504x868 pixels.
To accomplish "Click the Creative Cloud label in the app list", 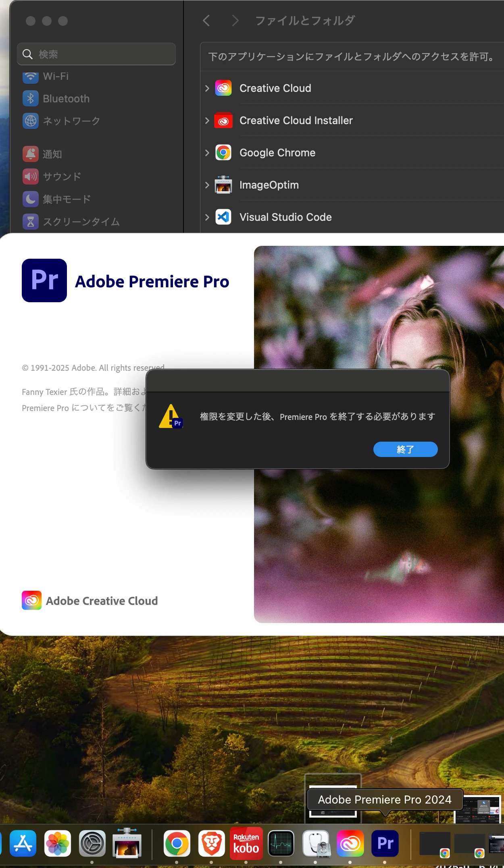I will click(275, 88).
